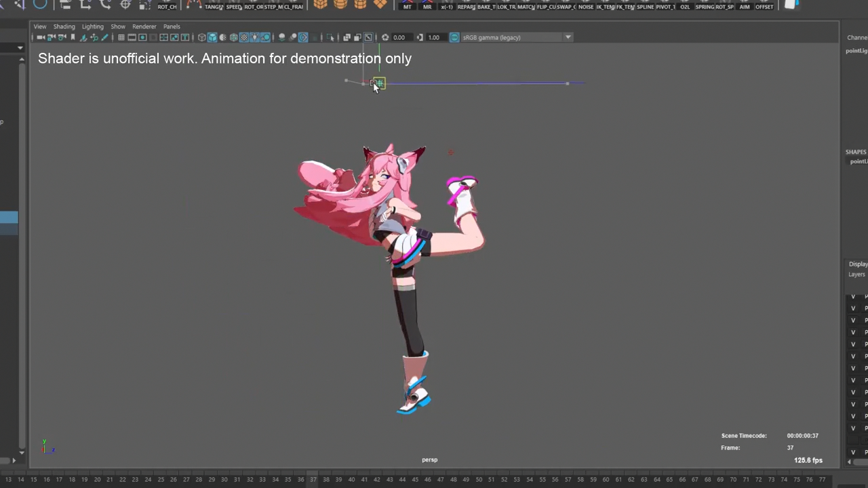Image resolution: width=868 pixels, height=488 pixels.
Task: Click the X-Ray display icon
Action: click(x=347, y=37)
